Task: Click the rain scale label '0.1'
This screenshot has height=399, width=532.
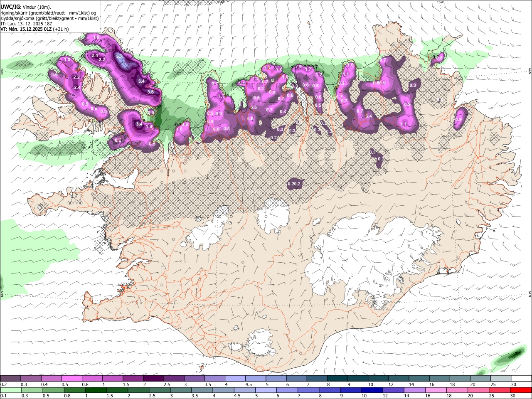Action: [x=3, y=396]
